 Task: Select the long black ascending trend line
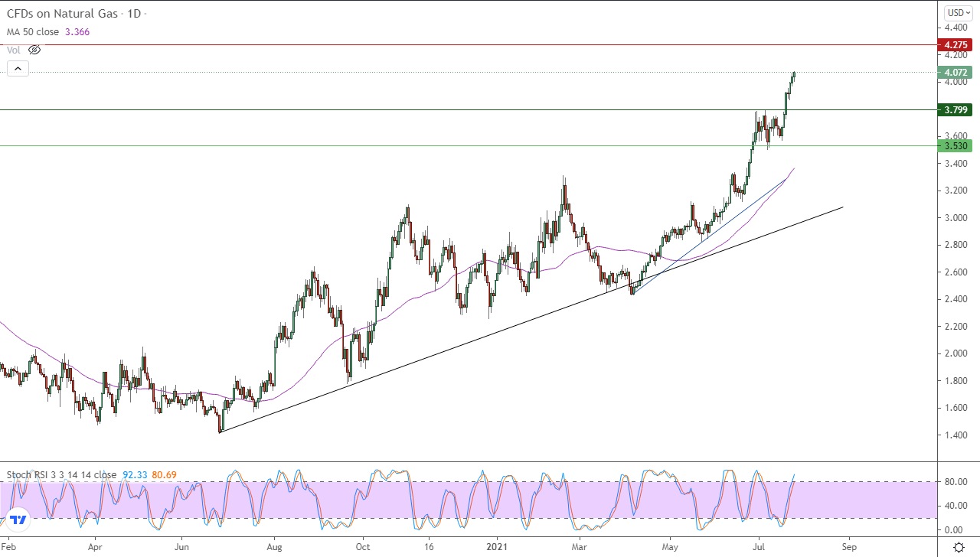click(x=531, y=320)
